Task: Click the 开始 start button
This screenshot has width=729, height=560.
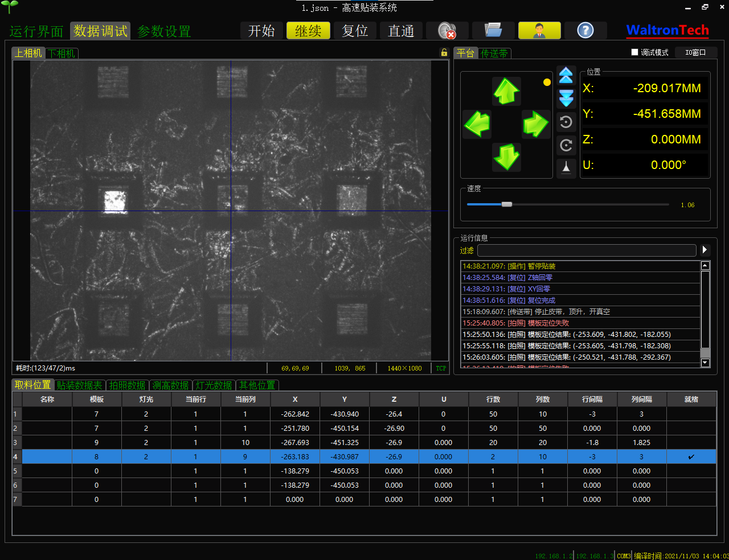Action: [261, 31]
